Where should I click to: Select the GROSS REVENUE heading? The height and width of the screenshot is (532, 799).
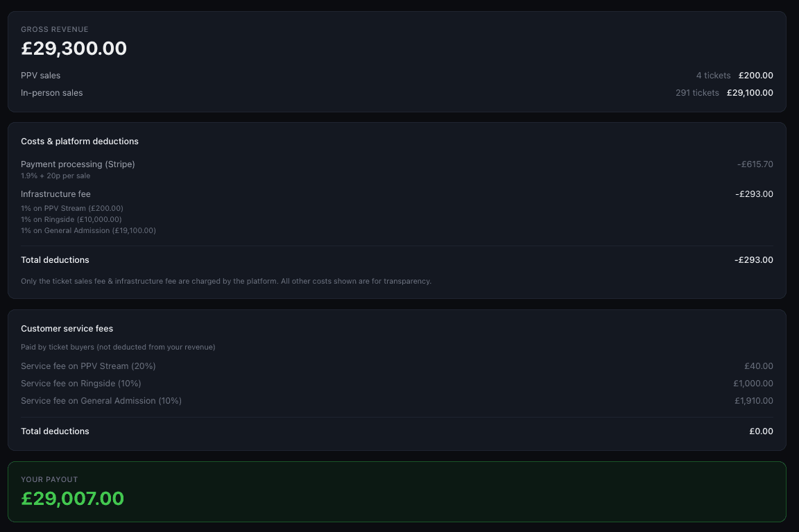(x=54, y=29)
